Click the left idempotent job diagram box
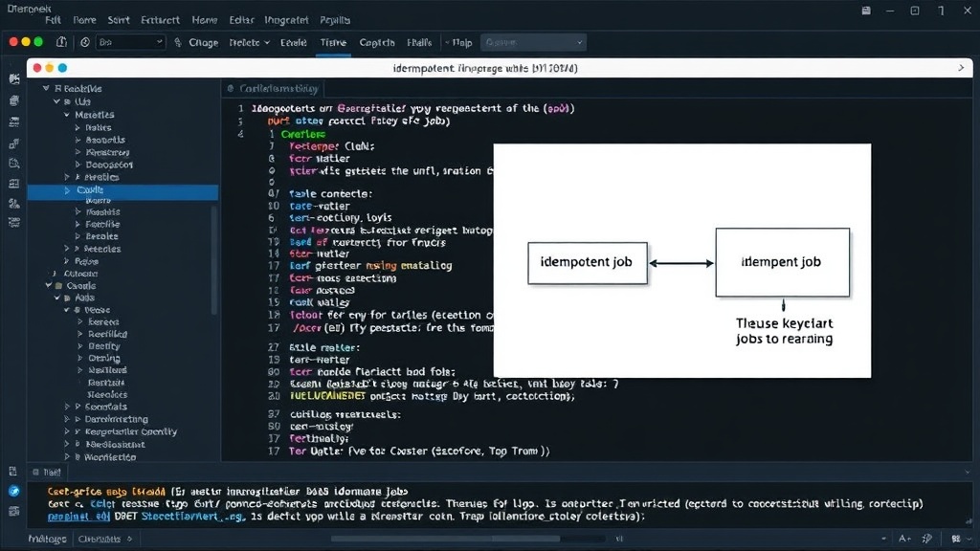980x551 pixels. [x=587, y=263]
